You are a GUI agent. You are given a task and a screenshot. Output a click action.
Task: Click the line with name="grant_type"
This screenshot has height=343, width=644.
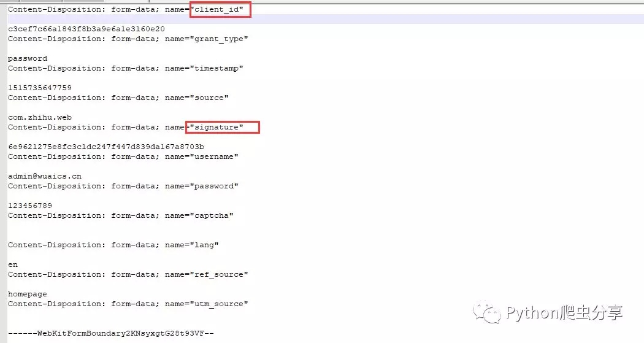point(128,39)
